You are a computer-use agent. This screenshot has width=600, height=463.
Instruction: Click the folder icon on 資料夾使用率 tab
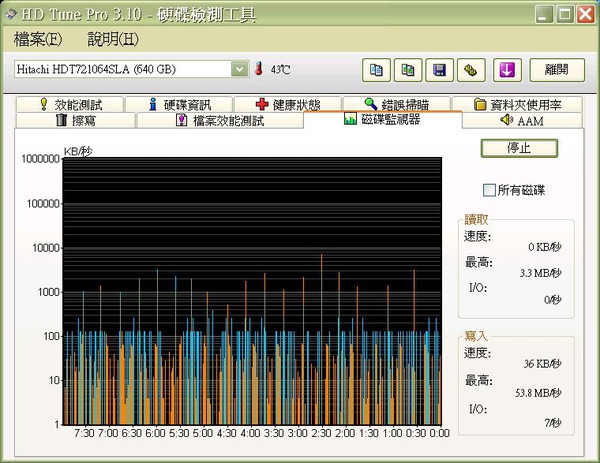tap(480, 104)
